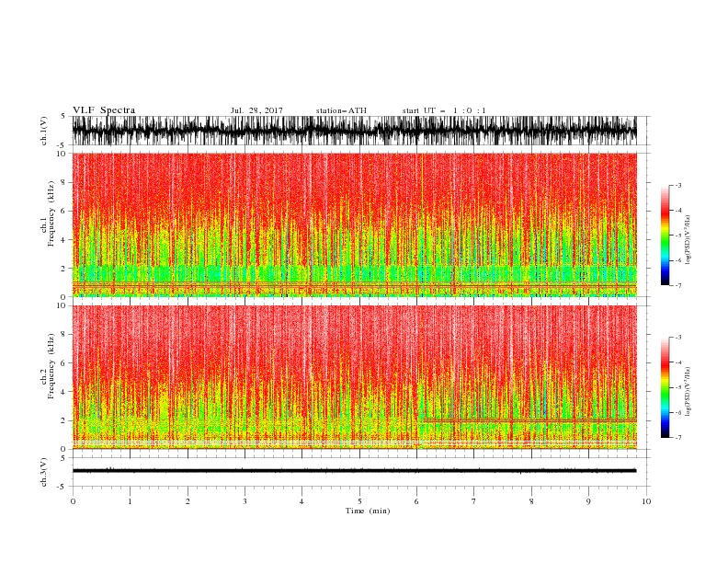The image size is (728, 563).
Task: Click the 2 kHz line in ch.2 spectrogram
Action: tap(529, 420)
